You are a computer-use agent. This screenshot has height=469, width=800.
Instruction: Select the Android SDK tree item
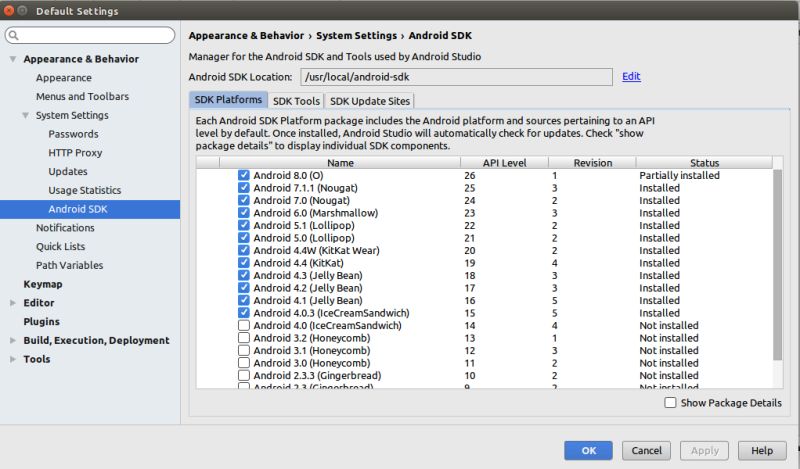click(90, 209)
